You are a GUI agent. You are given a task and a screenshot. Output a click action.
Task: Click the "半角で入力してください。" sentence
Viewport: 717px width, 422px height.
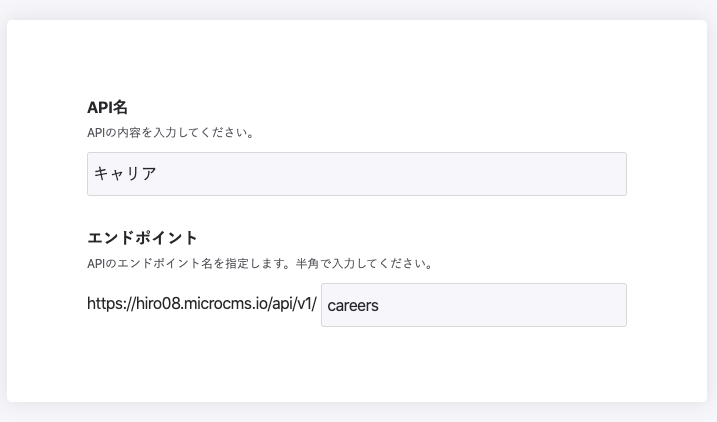tap(364, 264)
